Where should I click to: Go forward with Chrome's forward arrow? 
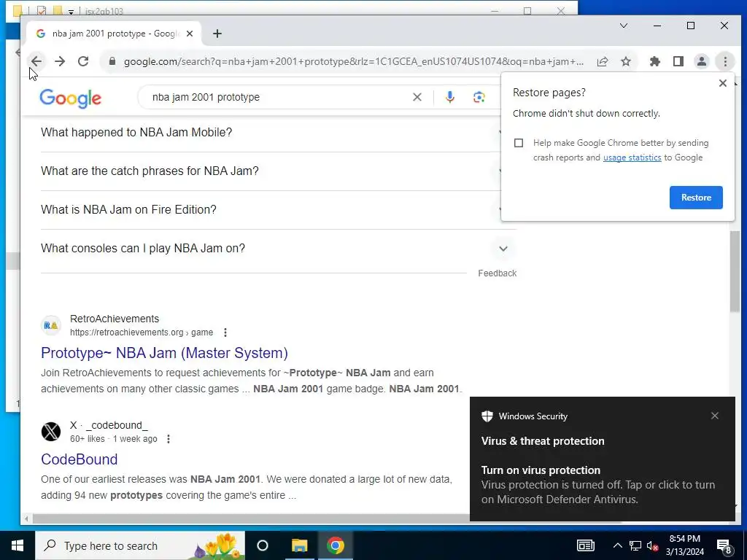(60, 61)
